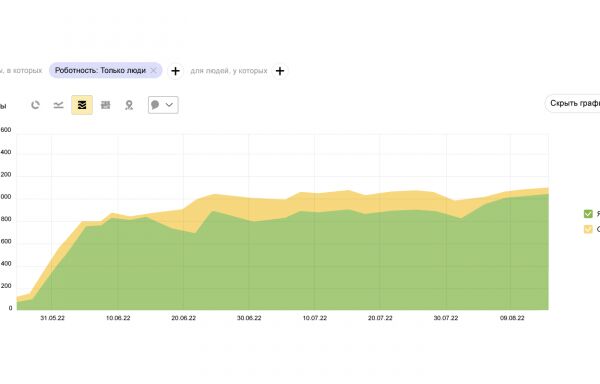Switch to line chart view
This screenshot has height=384, width=600.
(59, 105)
